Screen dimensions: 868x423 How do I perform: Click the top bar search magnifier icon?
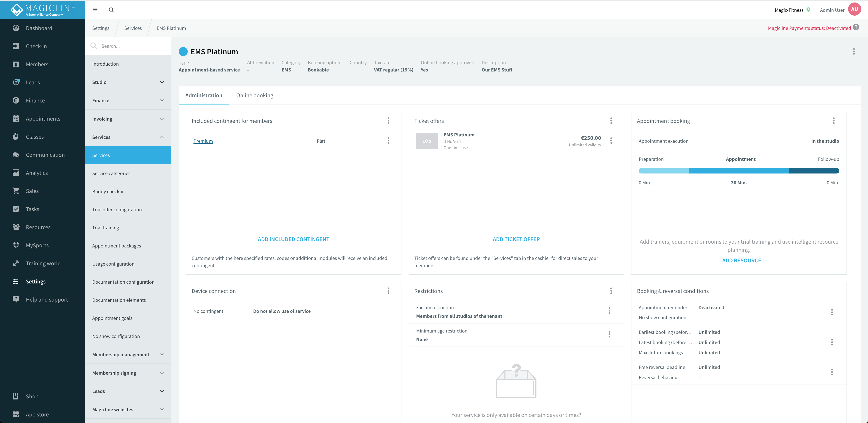point(111,10)
